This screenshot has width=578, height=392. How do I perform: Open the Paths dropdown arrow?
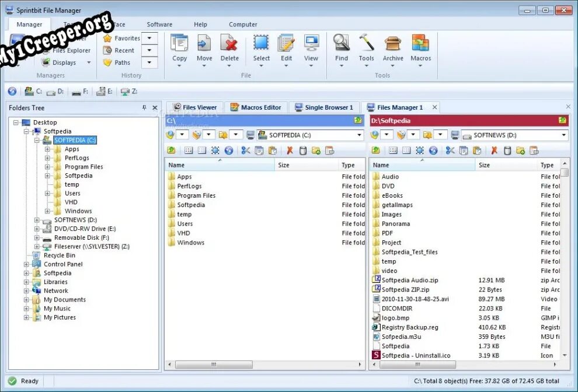coord(149,62)
